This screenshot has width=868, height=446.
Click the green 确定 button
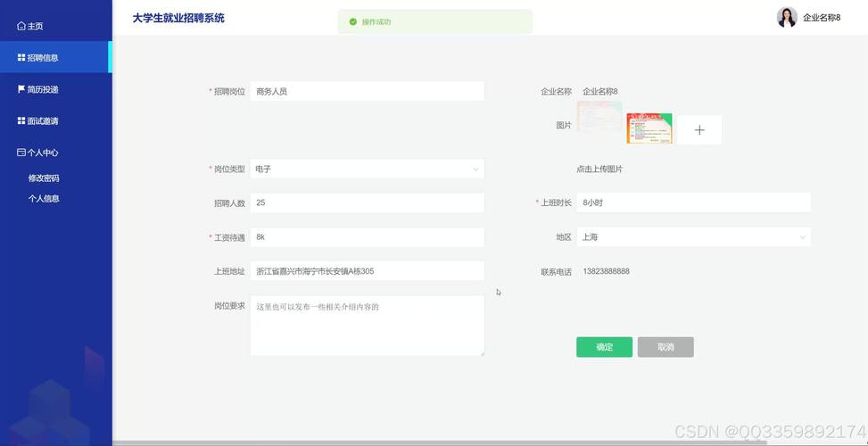604,347
